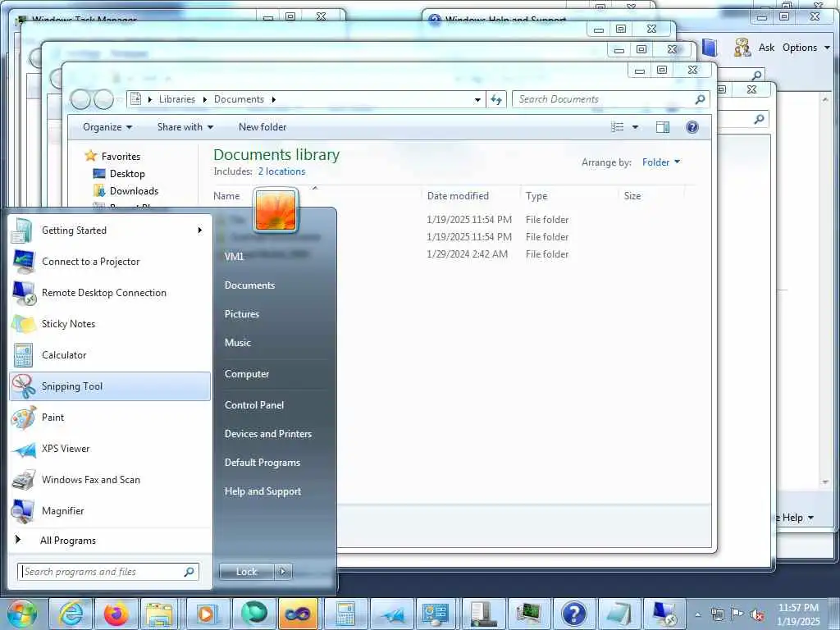Screen dimensions: 840x630
Task: Switch to Help and Support taskbar button
Action: [x=574, y=614]
